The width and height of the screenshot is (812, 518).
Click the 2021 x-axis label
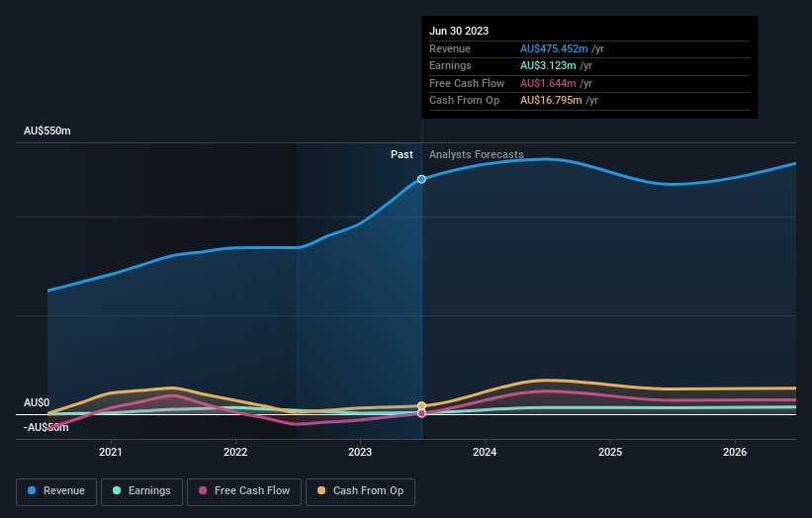tap(111, 452)
